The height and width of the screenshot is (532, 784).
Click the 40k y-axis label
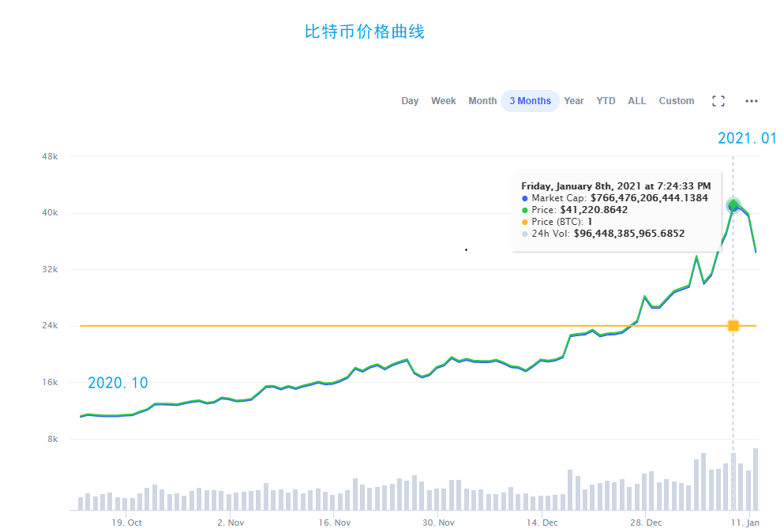pos(50,213)
